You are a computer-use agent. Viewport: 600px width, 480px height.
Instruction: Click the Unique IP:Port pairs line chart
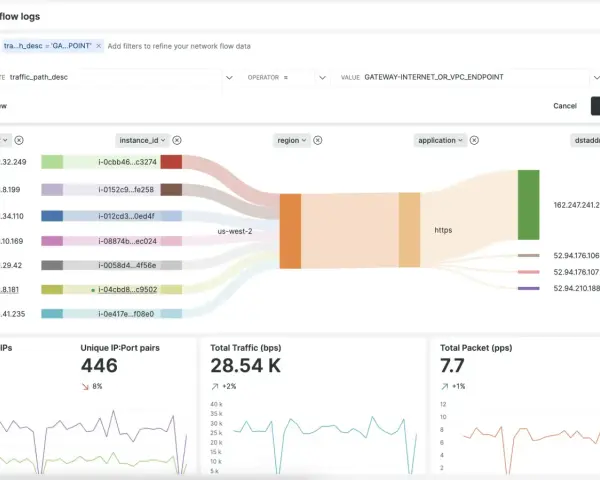tap(94, 442)
